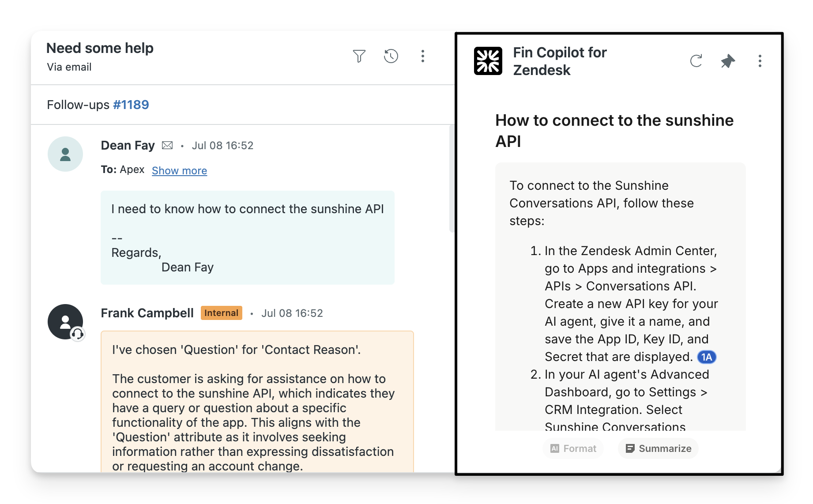Screen dimensions: 813x504
Task: Click Frank Campbell's author name
Action: coord(147,313)
